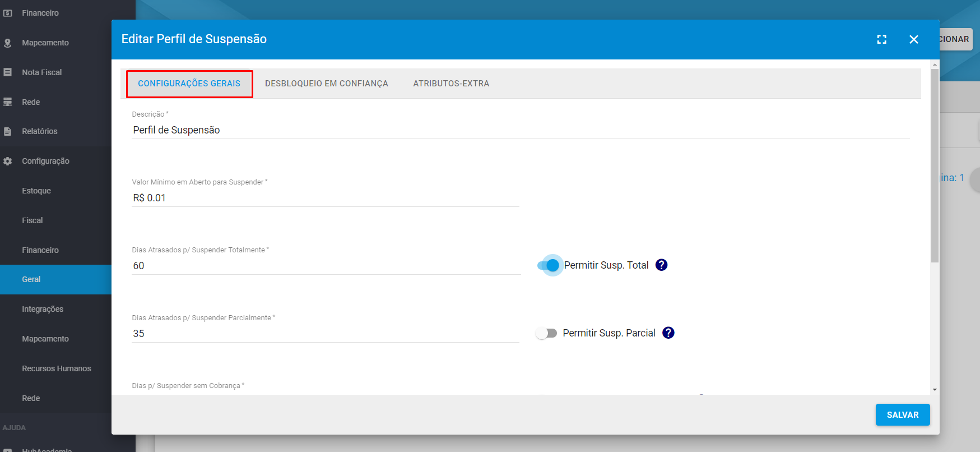Edit Valor Mínimo em Aberto field
980x452 pixels.
[x=326, y=198]
